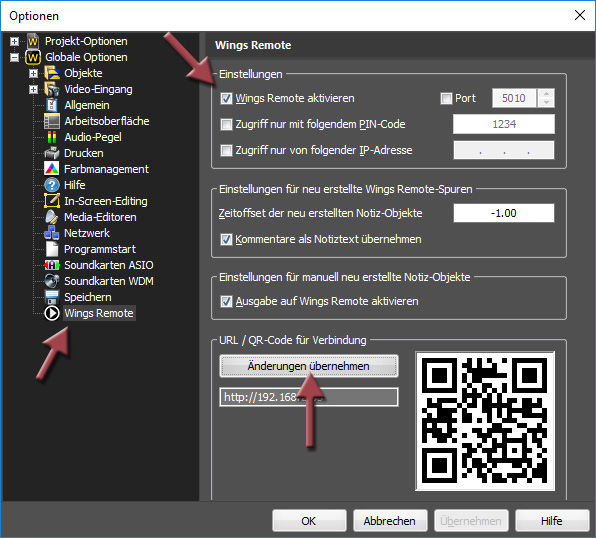Open the Soundkarten ASIO options page

[x=109, y=265]
